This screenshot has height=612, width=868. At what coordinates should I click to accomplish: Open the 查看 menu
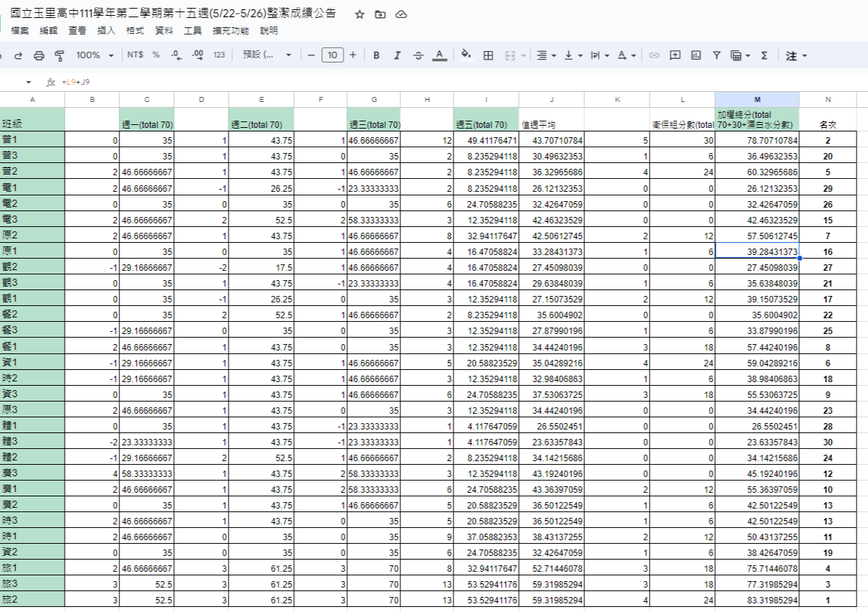[78, 31]
